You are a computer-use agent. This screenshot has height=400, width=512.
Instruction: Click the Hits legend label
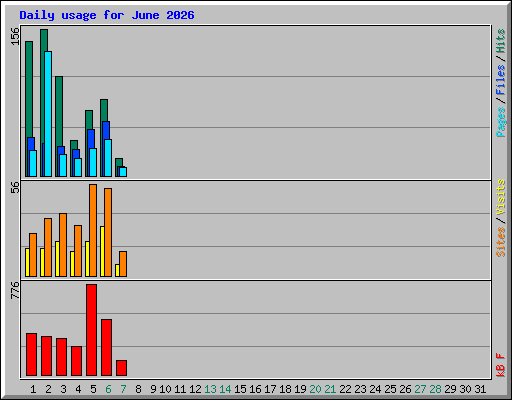500,41
